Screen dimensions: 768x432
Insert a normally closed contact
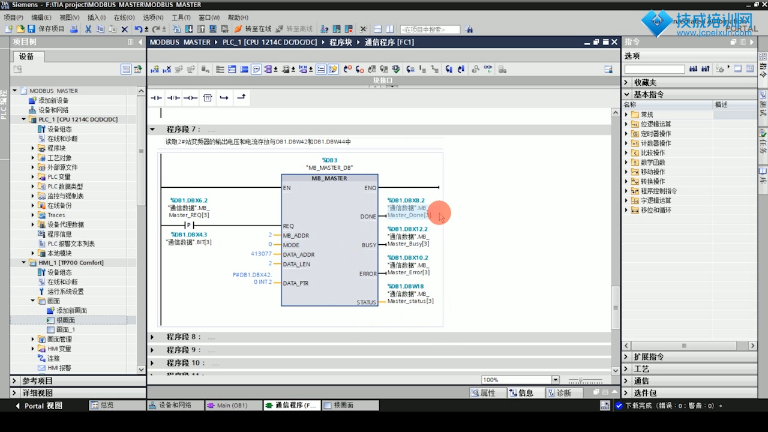tap(173, 98)
